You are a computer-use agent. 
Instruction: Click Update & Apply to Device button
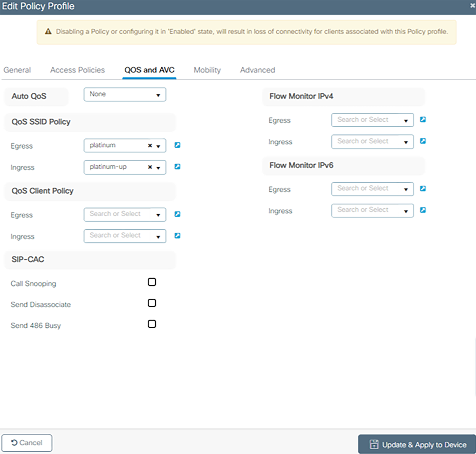[x=418, y=444]
